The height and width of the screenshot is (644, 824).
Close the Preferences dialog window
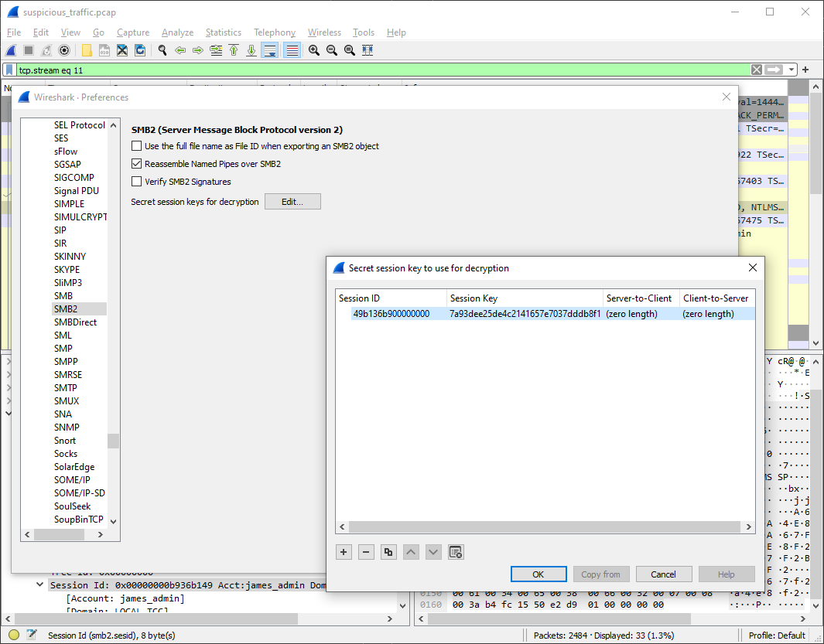pos(727,97)
